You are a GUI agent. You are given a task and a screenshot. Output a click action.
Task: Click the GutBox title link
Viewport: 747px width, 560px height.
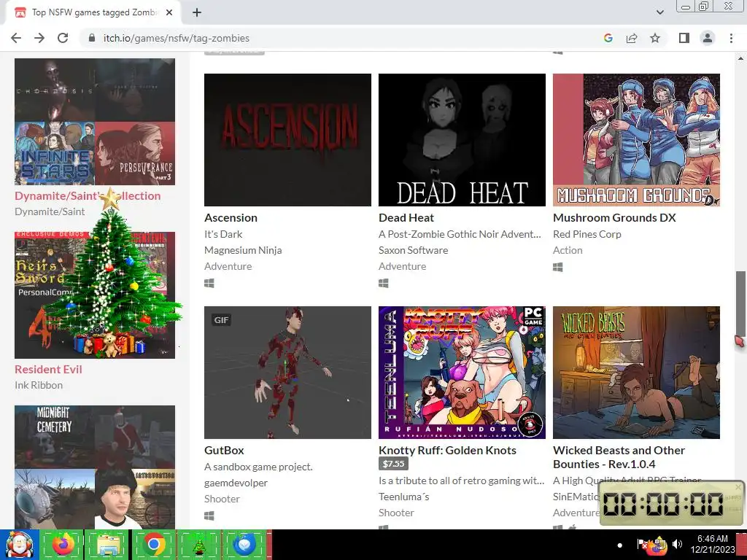tap(224, 450)
